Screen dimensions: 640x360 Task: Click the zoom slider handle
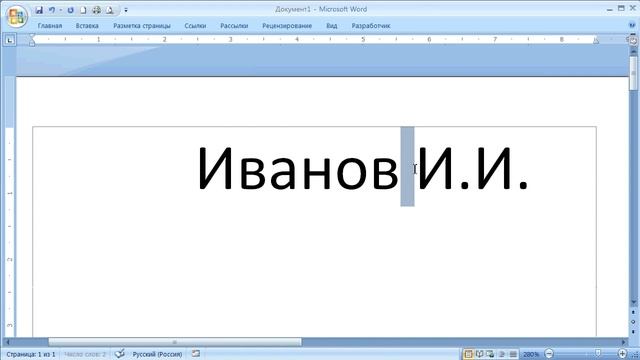tap(598, 353)
